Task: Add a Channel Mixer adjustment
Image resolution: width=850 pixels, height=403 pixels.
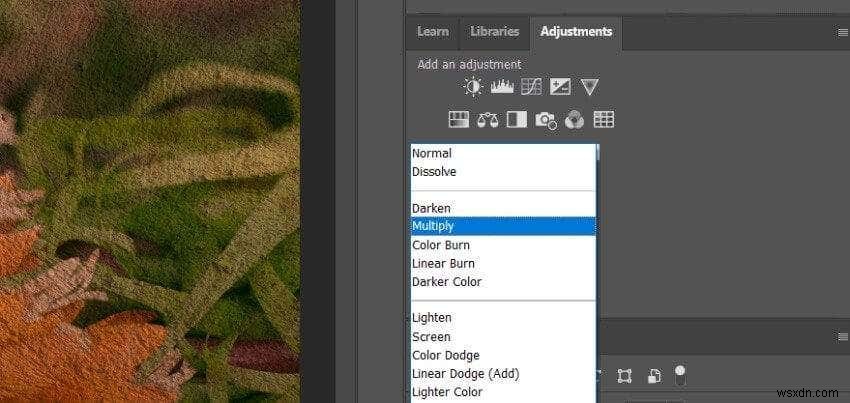Action: click(574, 120)
